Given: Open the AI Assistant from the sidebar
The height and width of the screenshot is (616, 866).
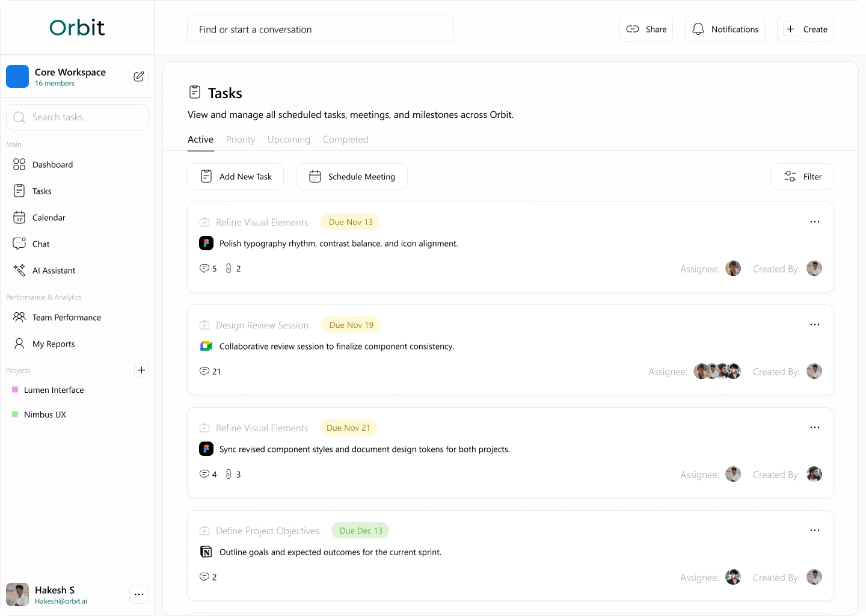Looking at the screenshot, I should [54, 270].
